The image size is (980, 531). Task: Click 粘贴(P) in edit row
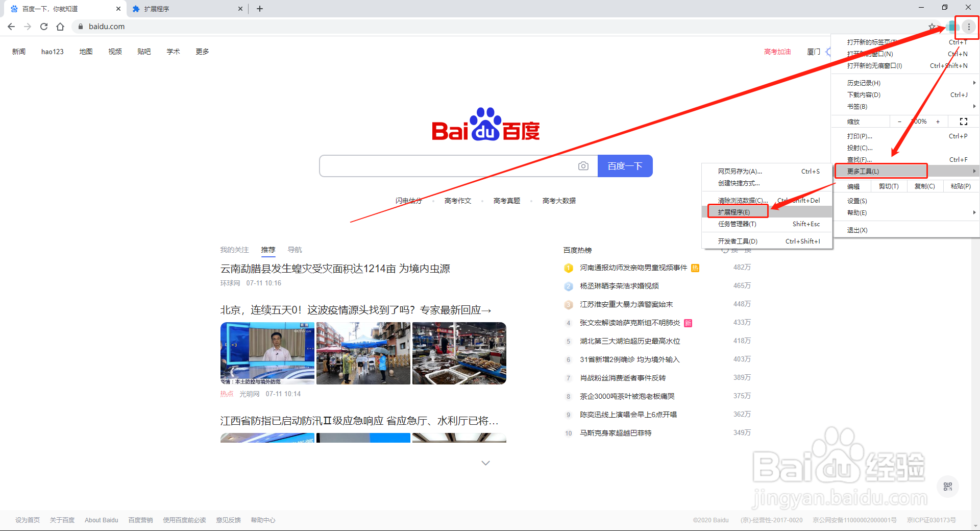coord(961,186)
